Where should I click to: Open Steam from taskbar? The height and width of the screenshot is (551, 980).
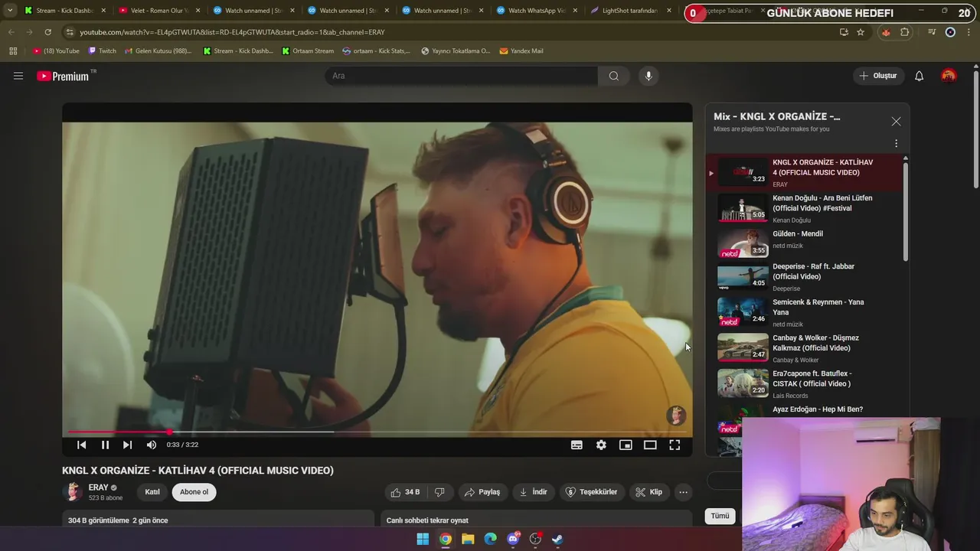point(557,539)
